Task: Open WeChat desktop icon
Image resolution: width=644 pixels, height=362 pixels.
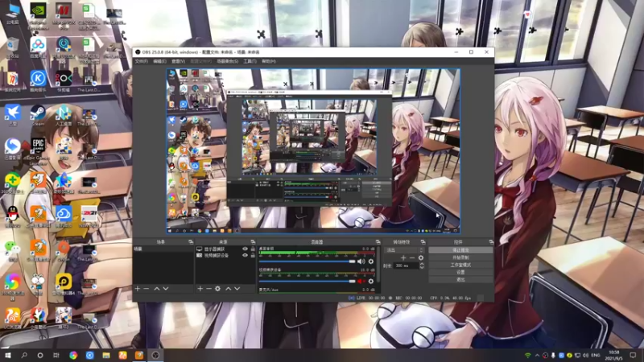Action: (x=13, y=249)
